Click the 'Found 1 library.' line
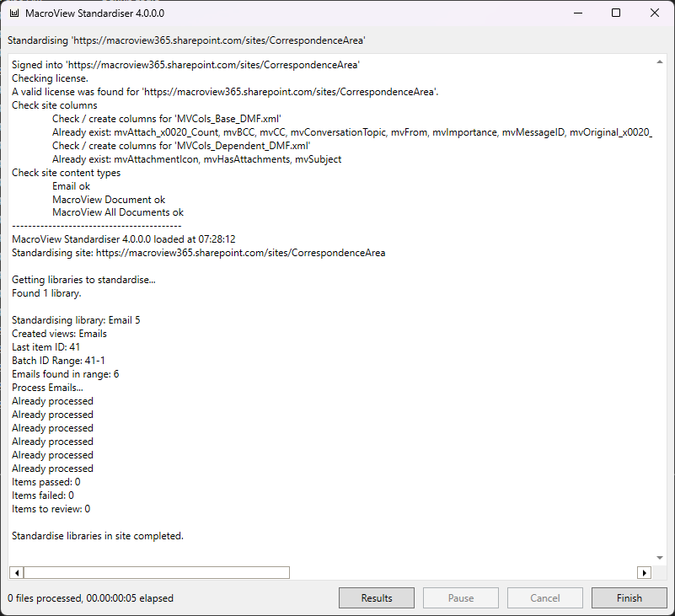This screenshot has width=675, height=616. tap(46, 293)
